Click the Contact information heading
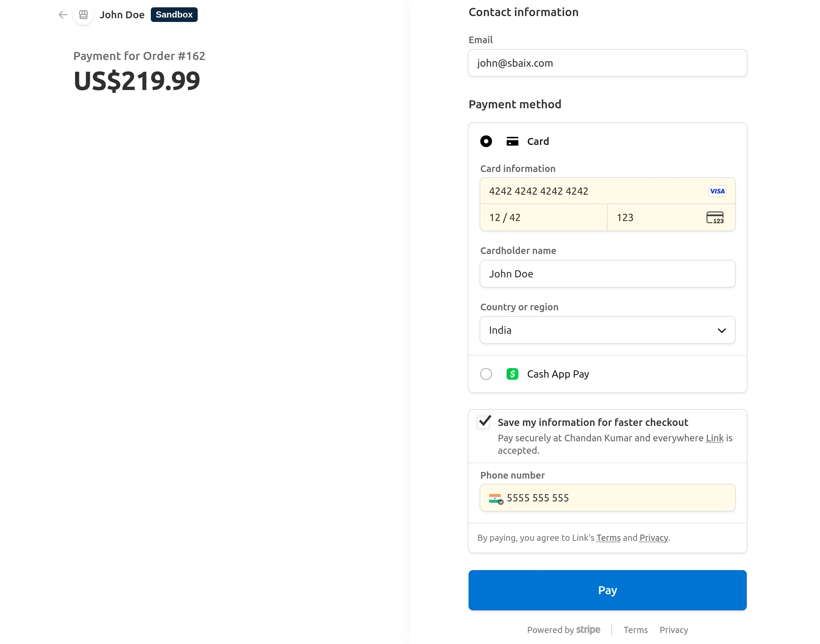The width and height of the screenshot is (820, 644). click(x=523, y=12)
